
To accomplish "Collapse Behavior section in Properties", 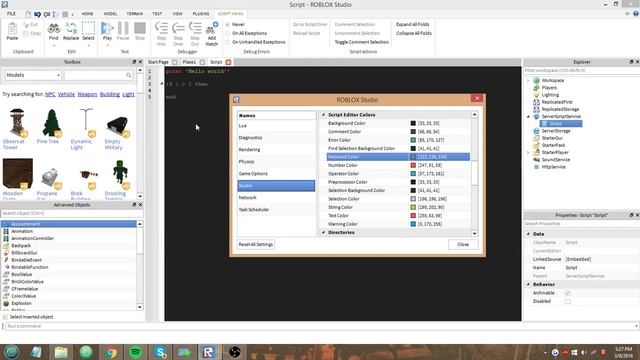I will pyautogui.click(x=528, y=284).
